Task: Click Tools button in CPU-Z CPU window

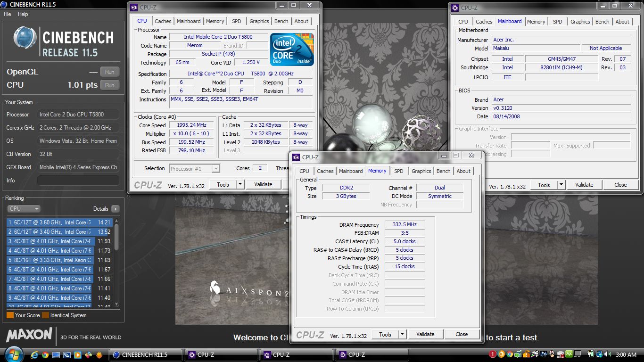Action: coord(223,185)
